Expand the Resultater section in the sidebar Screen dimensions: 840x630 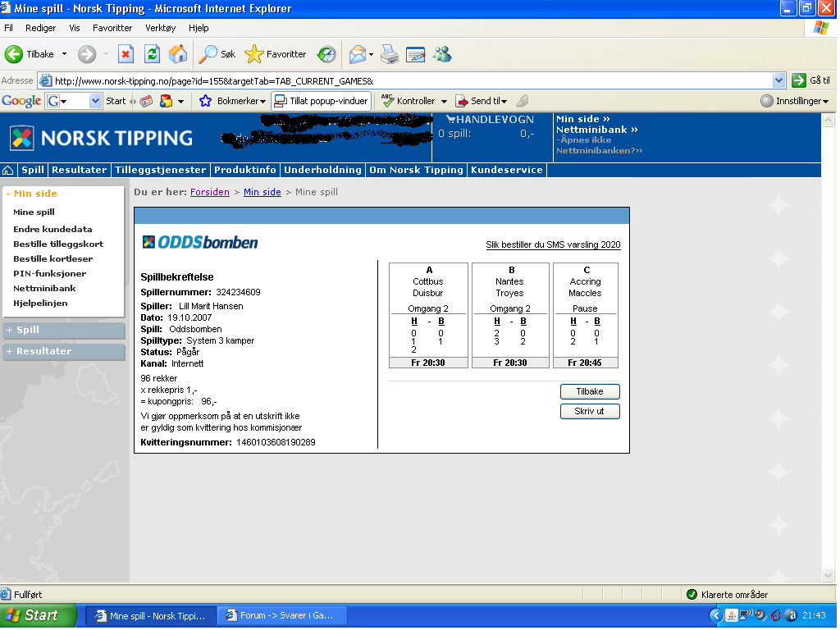click(x=63, y=351)
